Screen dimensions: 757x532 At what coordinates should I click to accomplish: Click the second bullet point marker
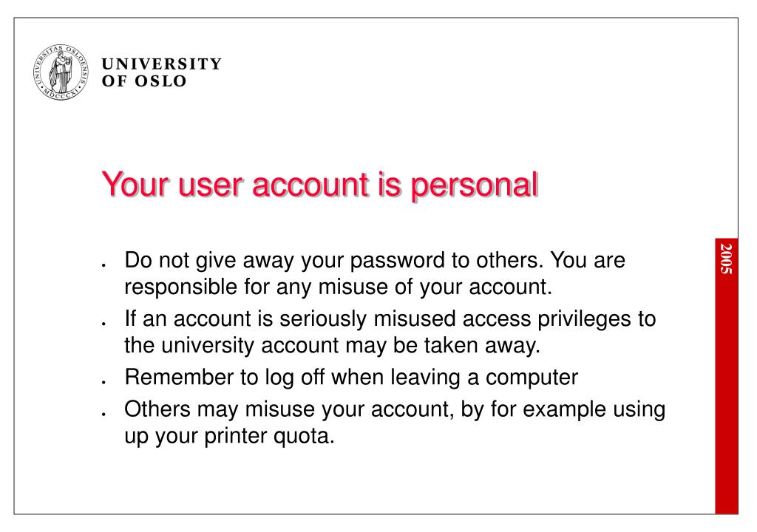tap(103, 324)
